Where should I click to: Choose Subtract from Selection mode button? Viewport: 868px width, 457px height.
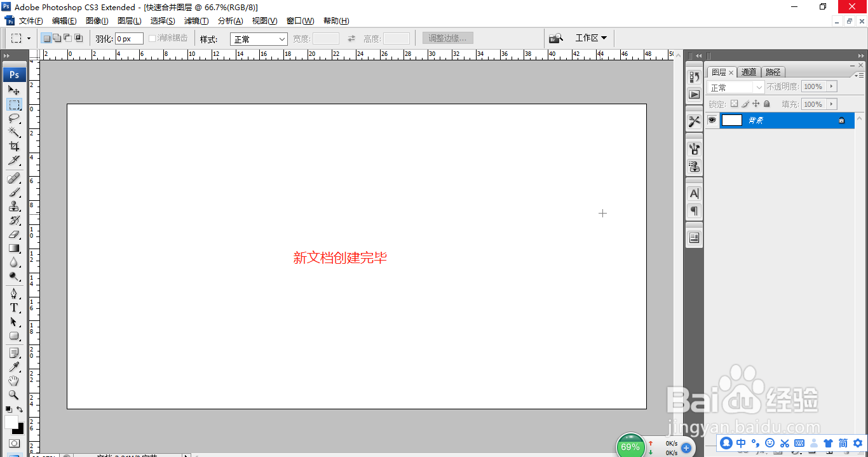click(x=68, y=38)
